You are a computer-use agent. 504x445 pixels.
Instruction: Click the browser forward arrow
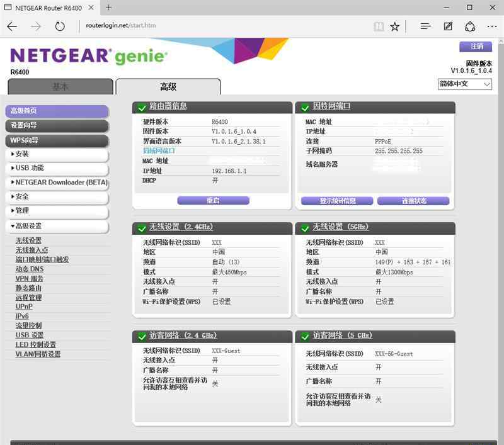pyautogui.click(x=36, y=26)
